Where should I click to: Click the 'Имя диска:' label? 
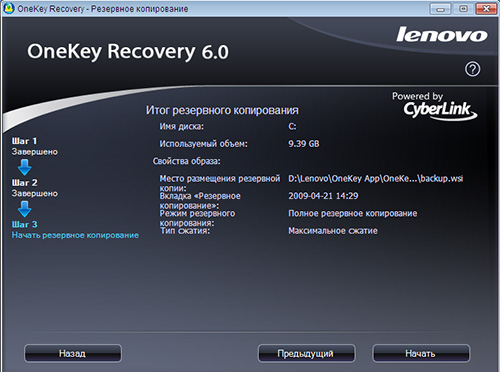coord(181,127)
